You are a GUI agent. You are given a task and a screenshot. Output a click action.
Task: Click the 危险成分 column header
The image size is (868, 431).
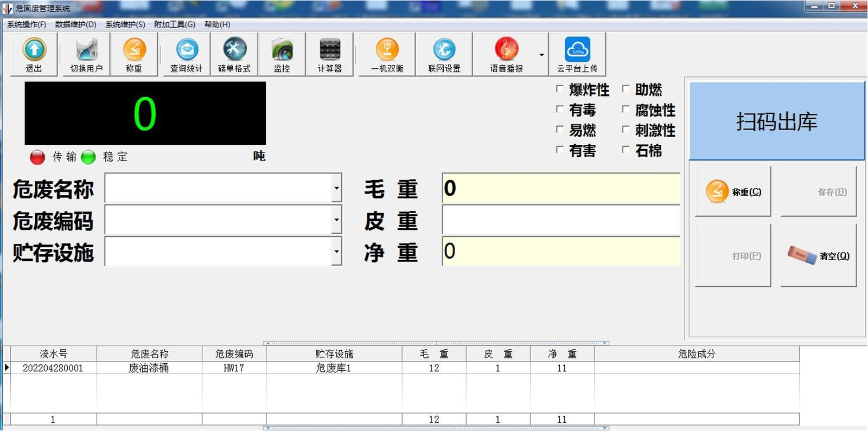(697, 354)
